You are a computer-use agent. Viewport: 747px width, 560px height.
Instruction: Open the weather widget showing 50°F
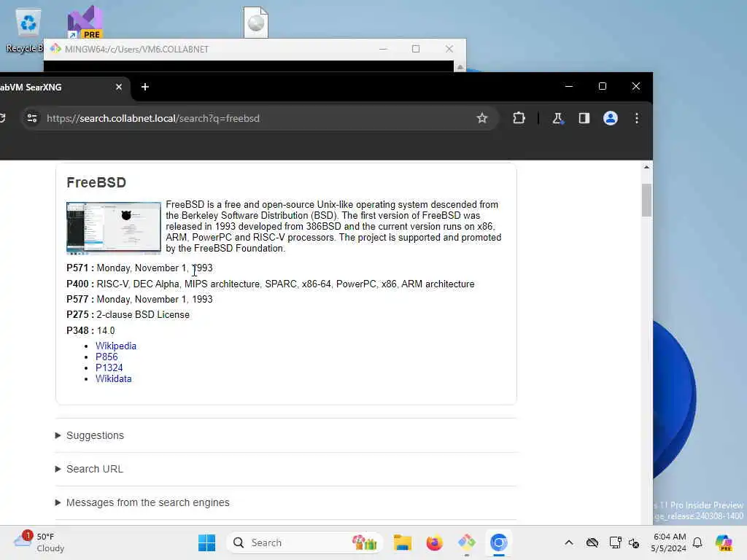pos(39,542)
